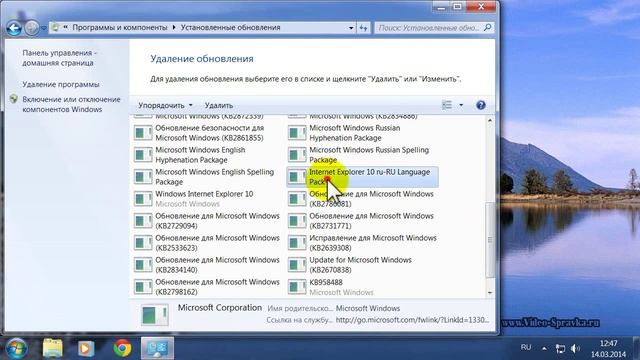
Task: Select Microsoft Windows English Hyphenation Package icon
Action: coord(143,155)
